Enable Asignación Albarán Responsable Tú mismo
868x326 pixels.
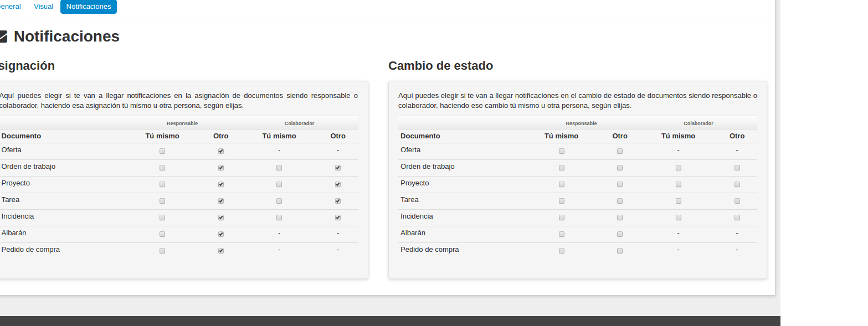point(162,234)
